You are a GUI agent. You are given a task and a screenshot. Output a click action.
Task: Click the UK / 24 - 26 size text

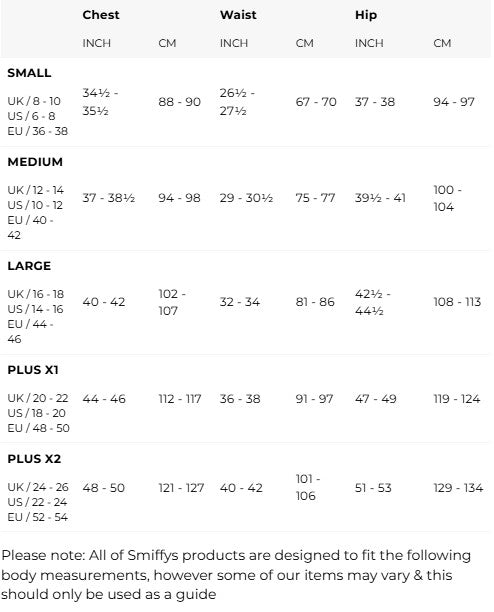[38, 487]
